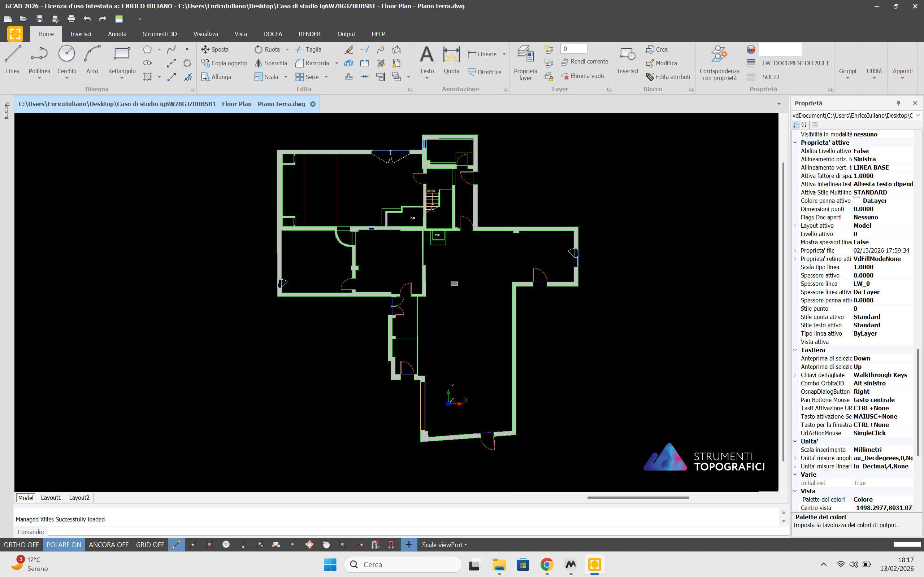Screen dimensions: 924x577
Task: Click the color wheel icon in ribbon
Action: (751, 49)
